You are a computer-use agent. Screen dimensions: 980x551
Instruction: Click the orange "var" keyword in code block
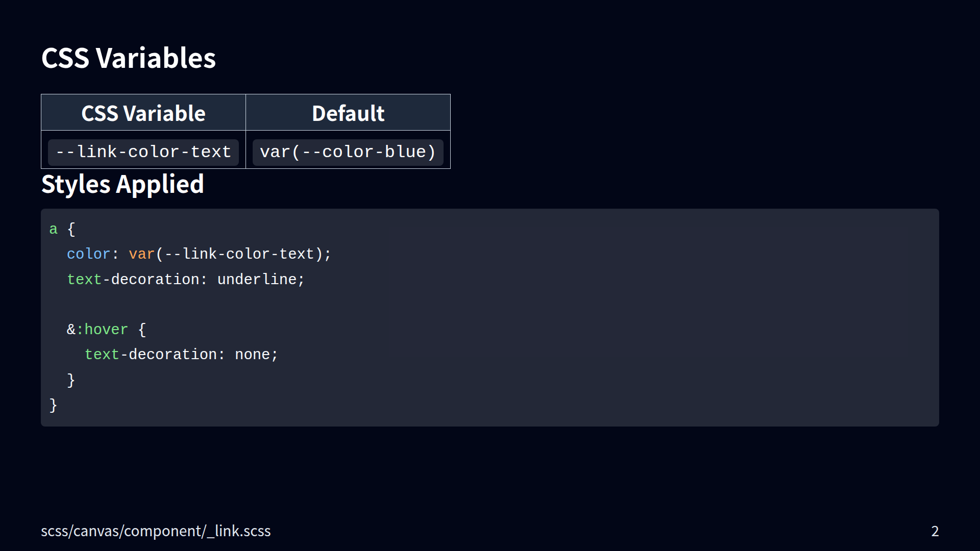tap(141, 254)
